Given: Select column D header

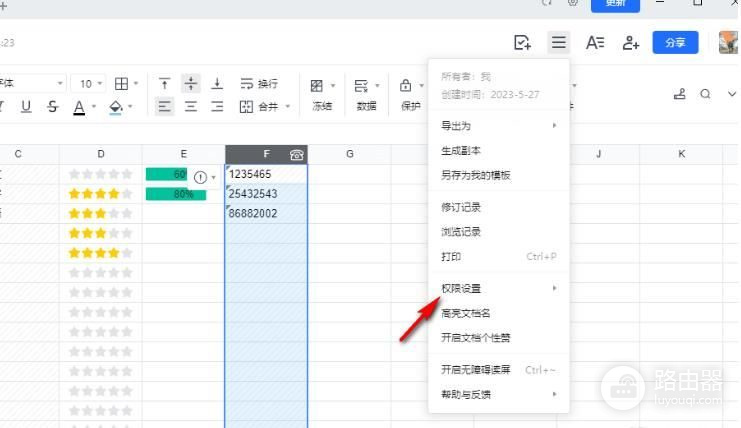Looking at the screenshot, I should coord(101,154).
